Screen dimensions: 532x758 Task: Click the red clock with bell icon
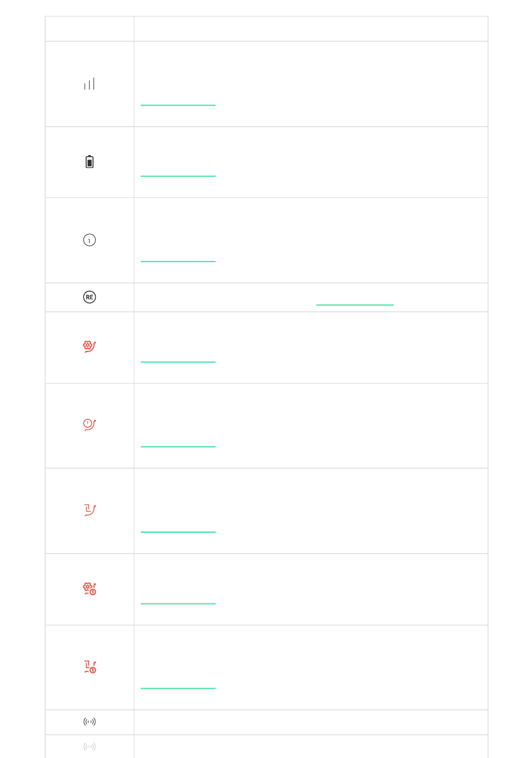[90, 424]
